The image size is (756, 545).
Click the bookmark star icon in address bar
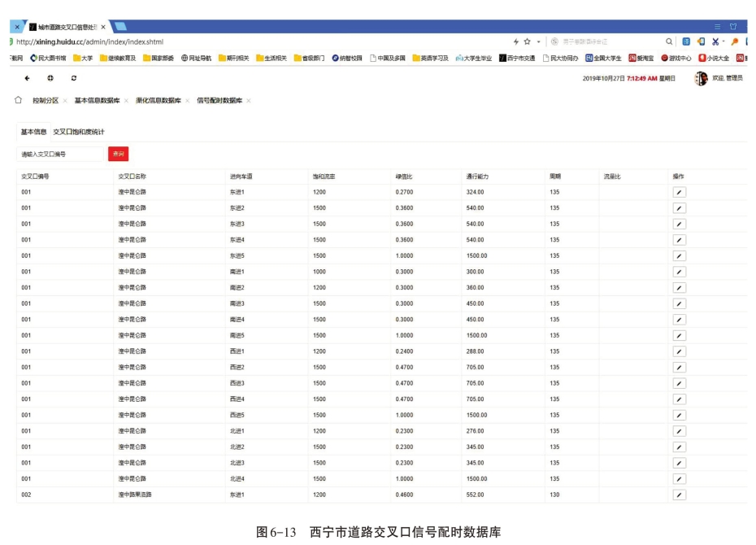[527, 41]
